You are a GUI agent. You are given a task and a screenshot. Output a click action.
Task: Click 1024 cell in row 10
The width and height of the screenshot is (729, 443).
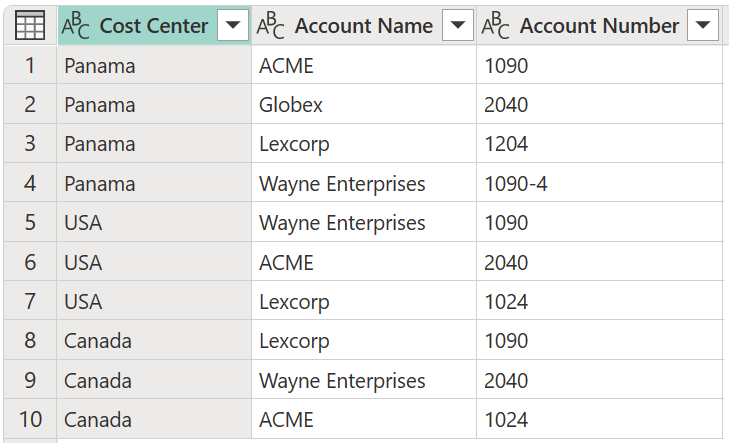tap(600, 419)
